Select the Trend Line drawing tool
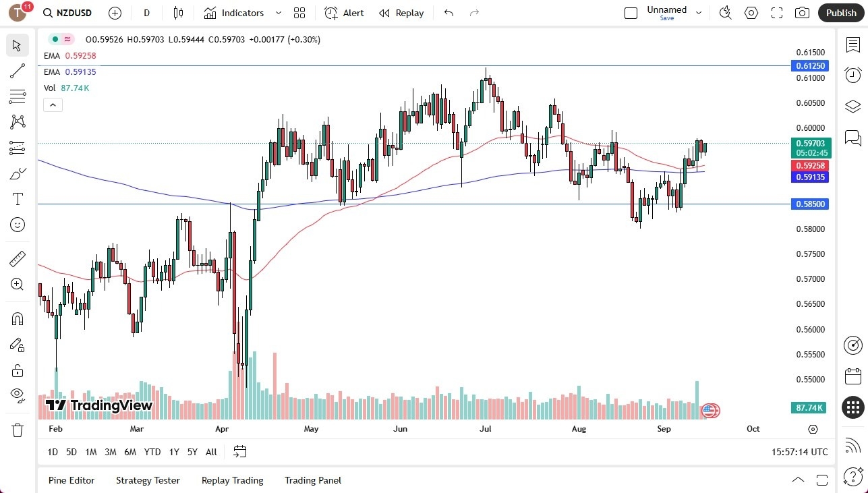Viewport: 868px width, 493px height. tap(17, 71)
